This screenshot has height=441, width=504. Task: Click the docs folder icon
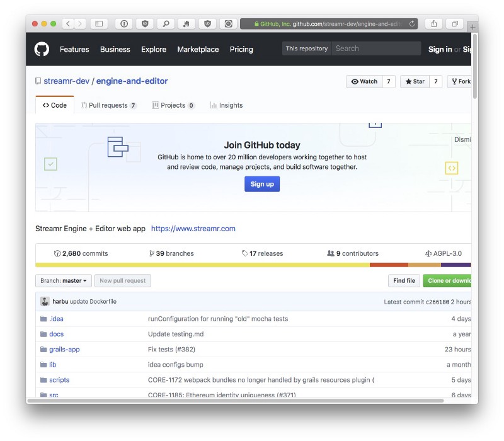click(x=43, y=335)
